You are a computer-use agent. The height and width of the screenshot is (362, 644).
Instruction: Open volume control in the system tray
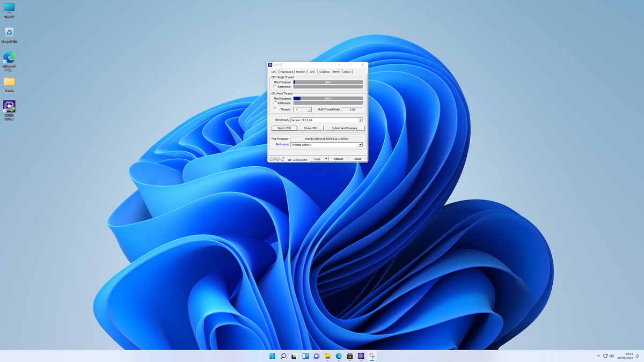pyautogui.click(x=612, y=356)
